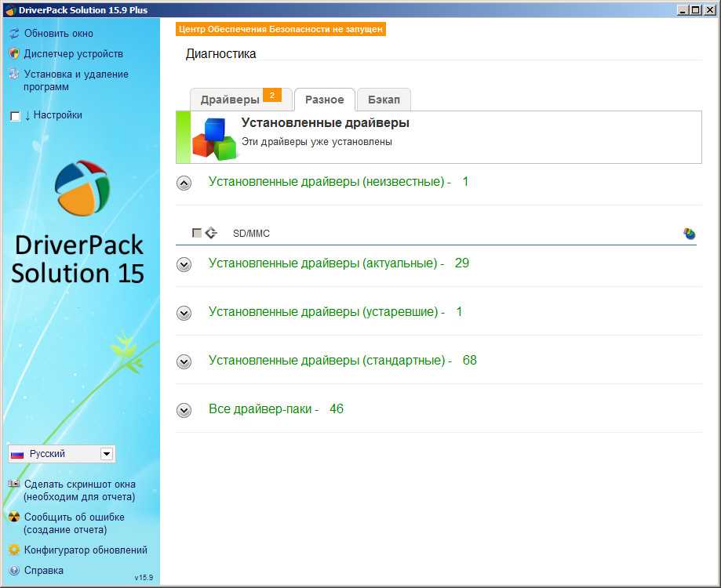Click the DriverPack Solution logo
The height and width of the screenshot is (588, 721).
82,188
